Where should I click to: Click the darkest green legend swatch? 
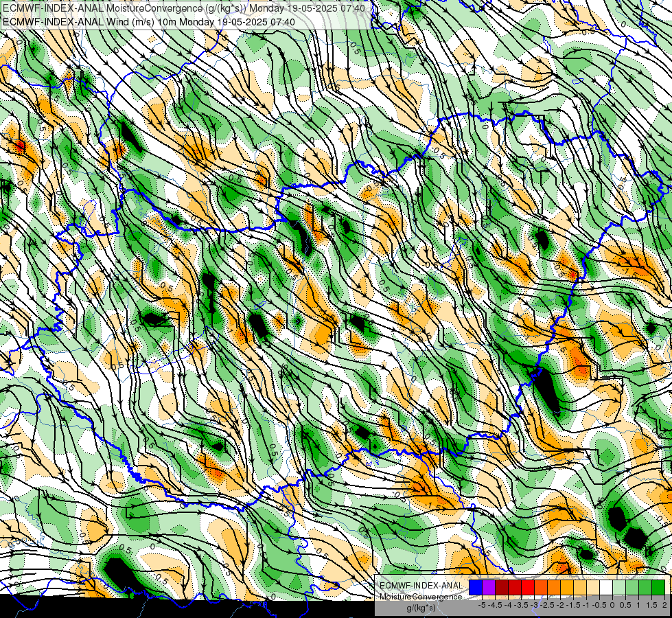pos(658,587)
